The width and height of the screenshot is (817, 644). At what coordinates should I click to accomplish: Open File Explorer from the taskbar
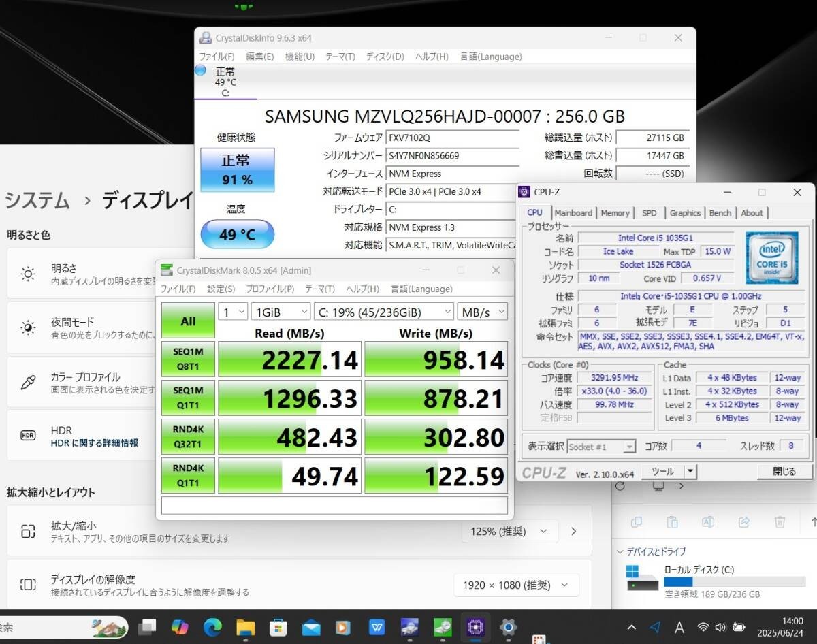point(245,626)
